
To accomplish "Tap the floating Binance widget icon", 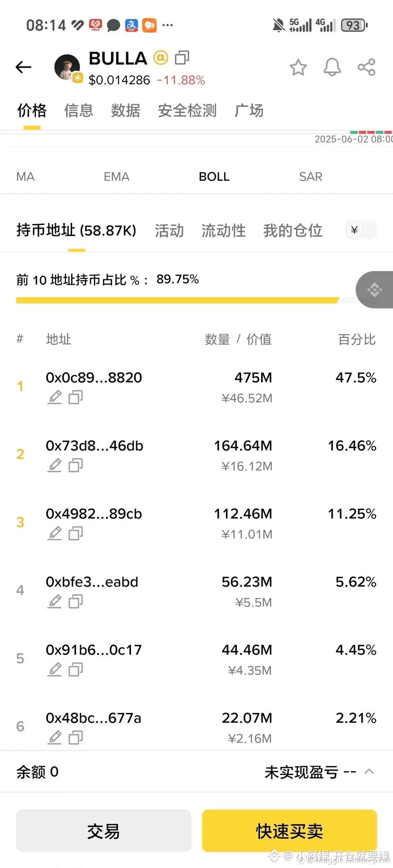I will coord(375,289).
